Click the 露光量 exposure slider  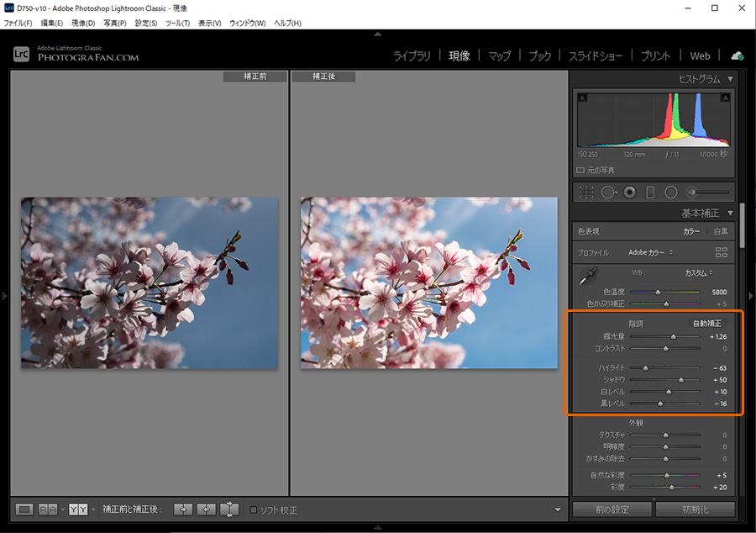coord(665,336)
